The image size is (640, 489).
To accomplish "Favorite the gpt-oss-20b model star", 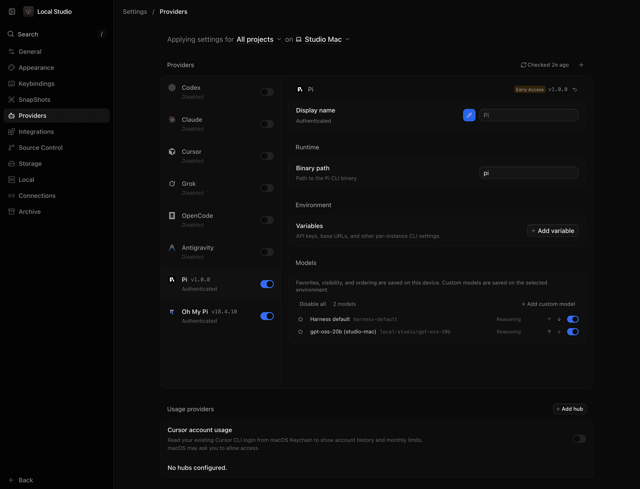I will click(x=300, y=332).
